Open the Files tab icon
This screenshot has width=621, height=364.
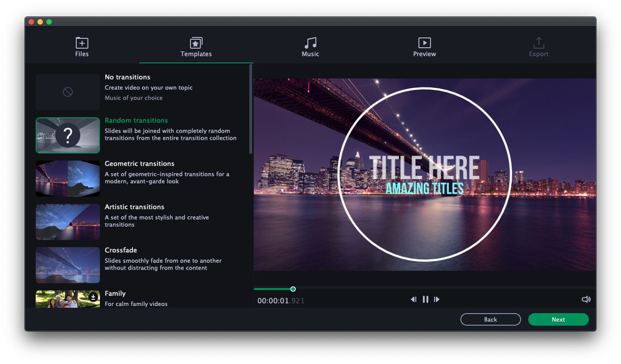click(x=82, y=43)
